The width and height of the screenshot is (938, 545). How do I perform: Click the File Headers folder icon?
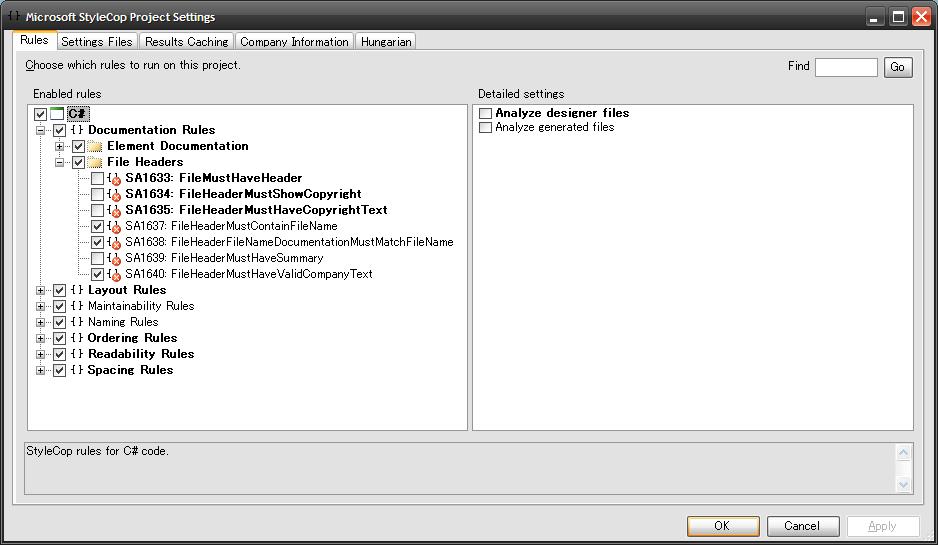pos(95,162)
